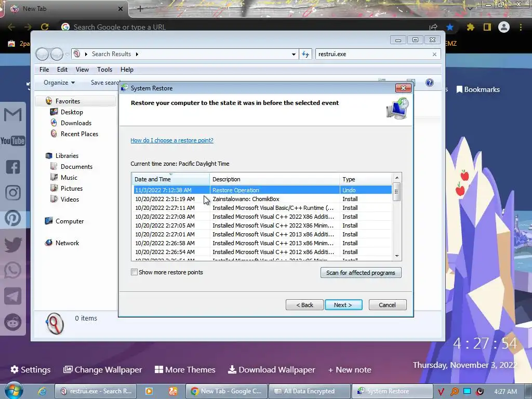Open Telegram icon in browser sidebar
The height and width of the screenshot is (399, 532).
[13, 296]
